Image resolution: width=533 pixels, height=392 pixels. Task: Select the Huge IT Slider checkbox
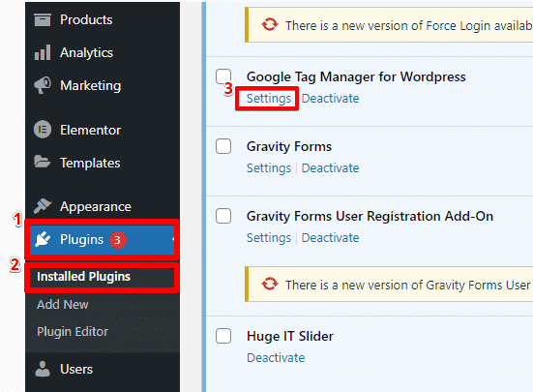(x=223, y=336)
